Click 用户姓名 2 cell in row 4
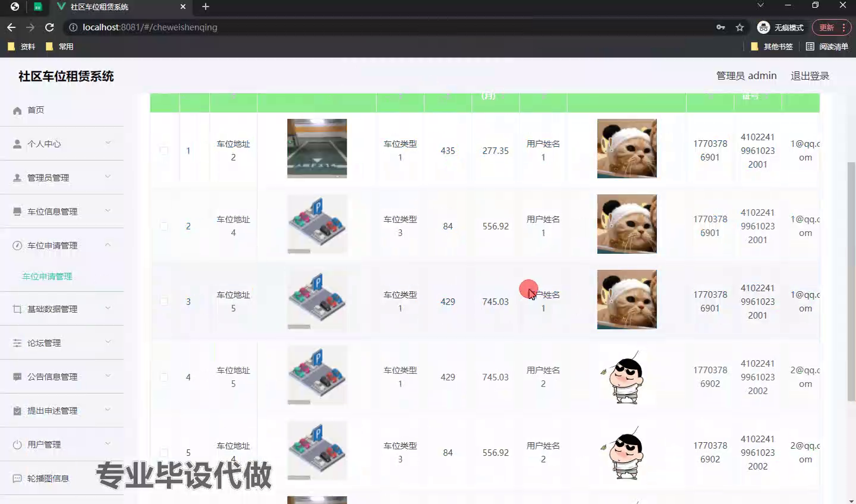Image resolution: width=856 pixels, height=504 pixels. pyautogui.click(x=543, y=377)
